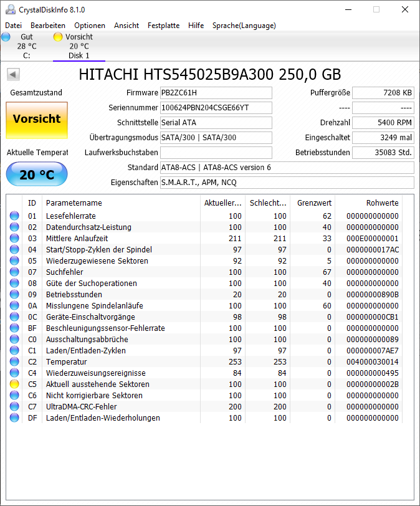Open the Festplatte menu
420x506 pixels.
(163, 26)
